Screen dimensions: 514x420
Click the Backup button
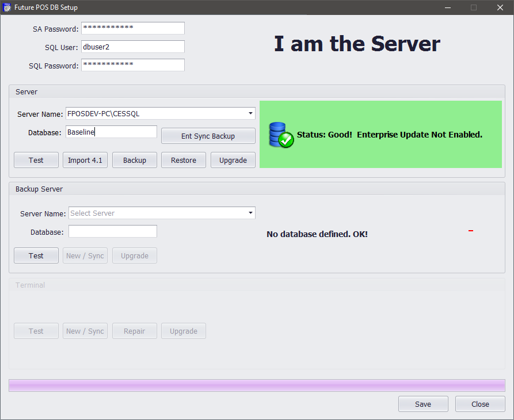click(x=135, y=160)
